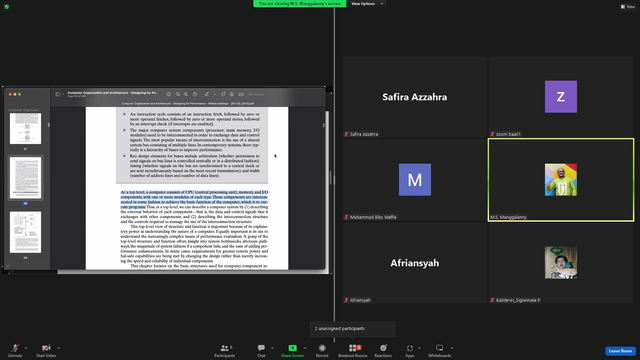Expand arrow beside Apps
The image size is (640, 360).
pyautogui.click(x=419, y=348)
